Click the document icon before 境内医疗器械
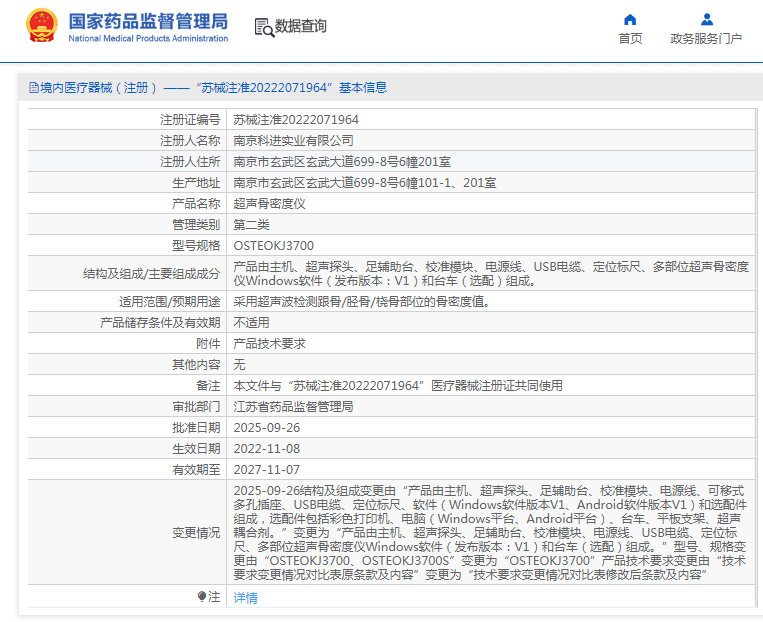The height and width of the screenshot is (622, 763). pos(33,88)
